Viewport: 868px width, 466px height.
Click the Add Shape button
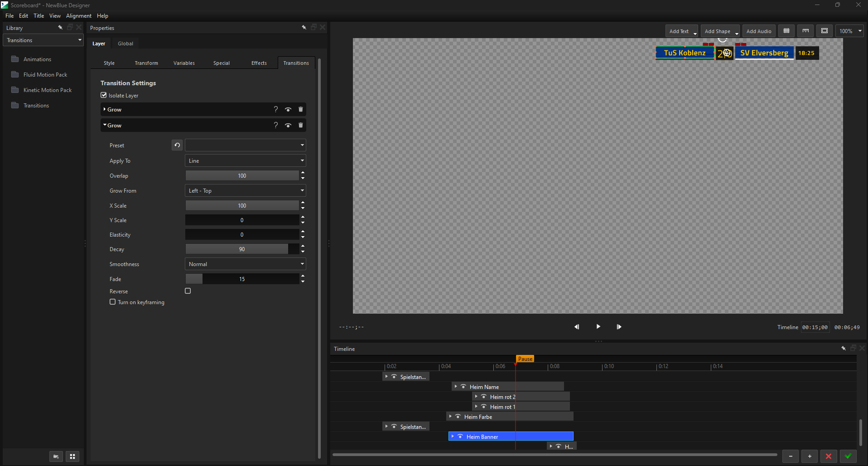720,31
